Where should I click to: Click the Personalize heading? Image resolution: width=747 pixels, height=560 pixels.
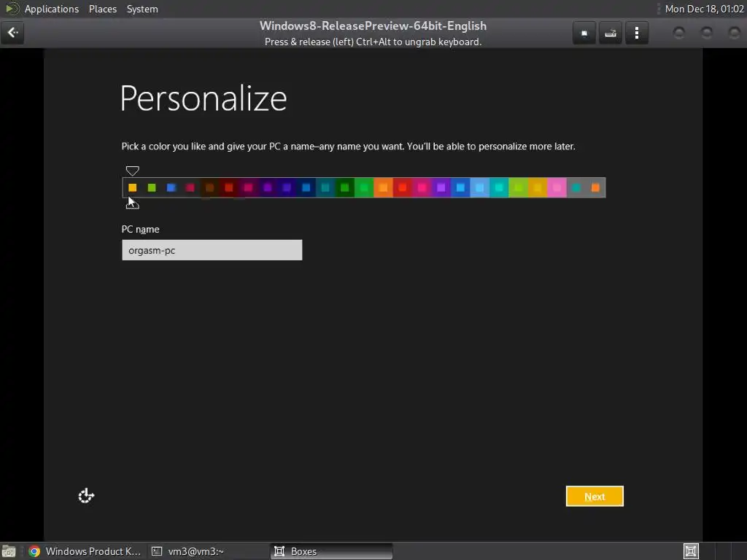click(x=204, y=98)
